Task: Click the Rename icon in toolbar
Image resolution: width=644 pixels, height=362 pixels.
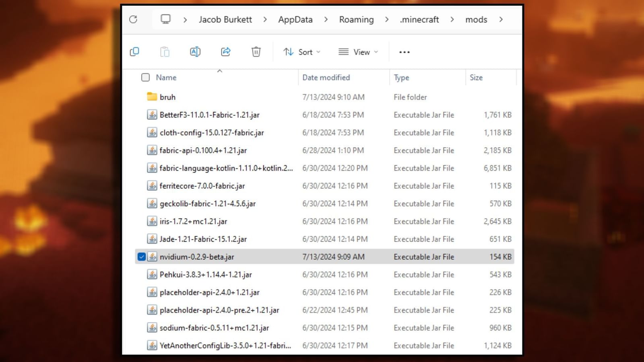Action: (195, 52)
